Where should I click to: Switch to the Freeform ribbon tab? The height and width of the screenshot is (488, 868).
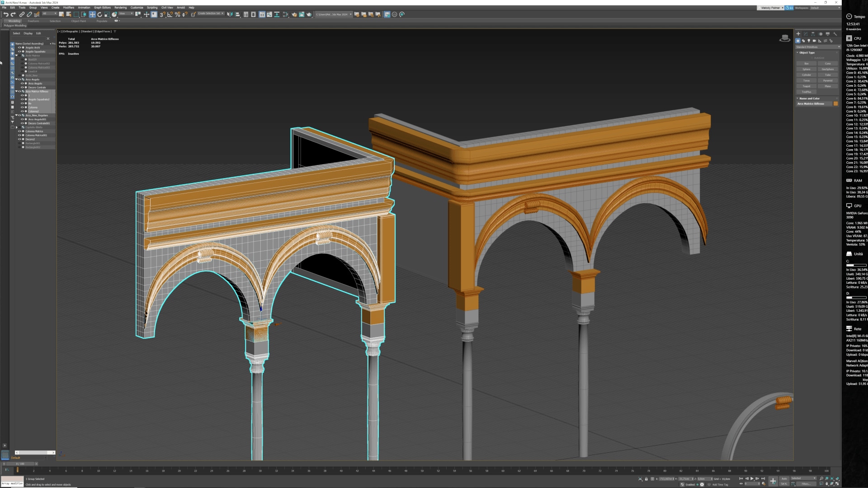33,21
